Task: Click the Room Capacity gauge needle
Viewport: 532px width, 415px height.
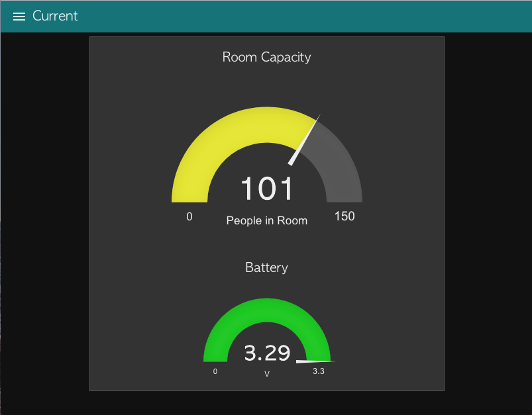Action: click(304, 140)
